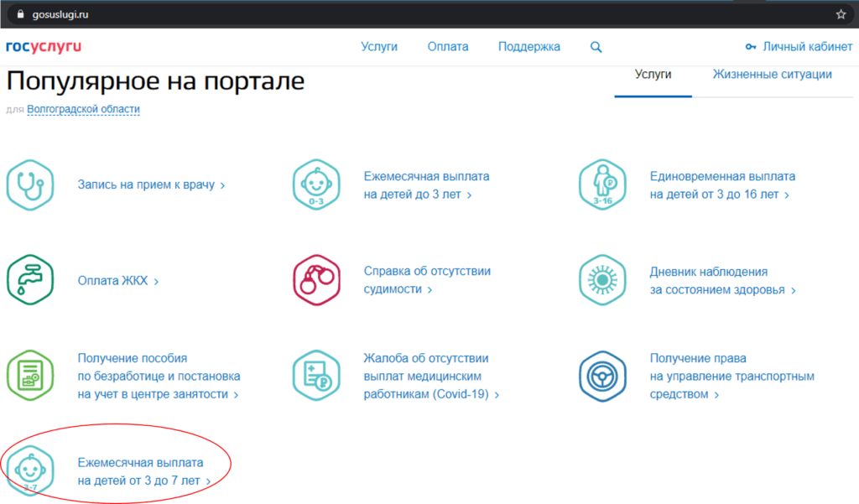Click the virus health diary icon

pyautogui.click(x=602, y=280)
